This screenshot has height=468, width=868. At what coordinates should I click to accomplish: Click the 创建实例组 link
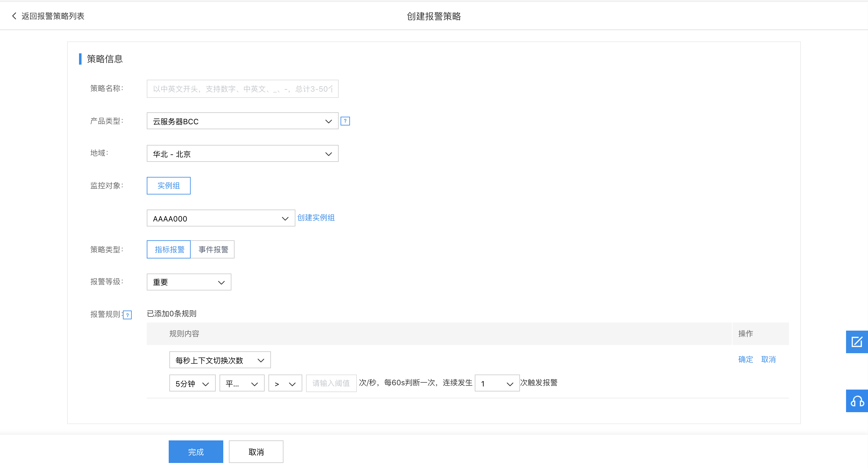pyautogui.click(x=316, y=218)
